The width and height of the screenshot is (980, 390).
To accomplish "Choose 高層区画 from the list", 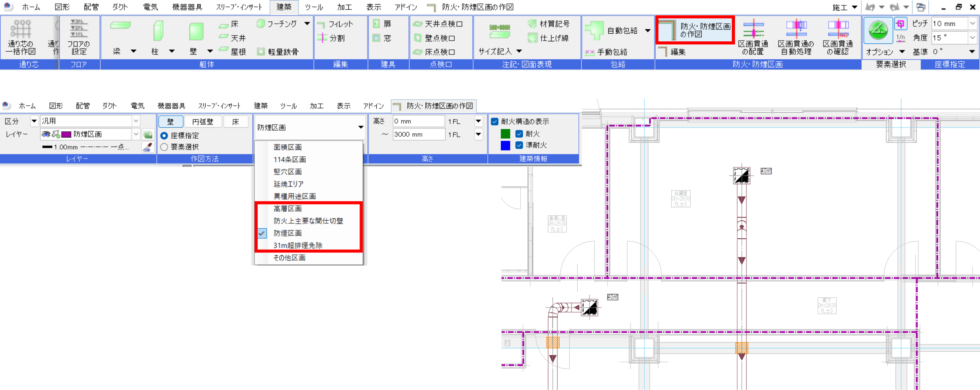I will 287,209.
